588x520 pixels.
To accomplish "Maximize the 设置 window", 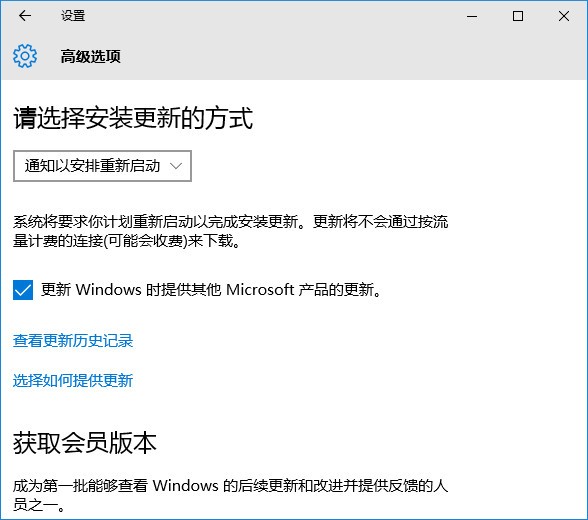I will pos(518,16).
